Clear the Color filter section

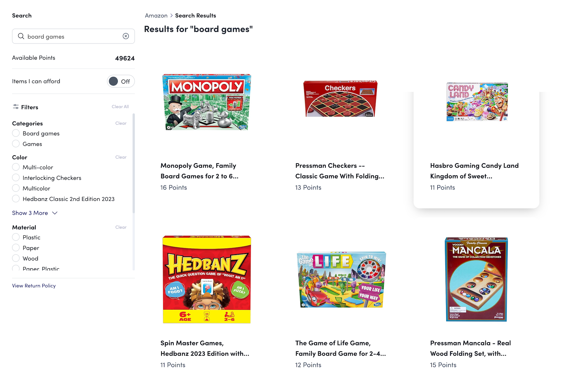coord(121,157)
